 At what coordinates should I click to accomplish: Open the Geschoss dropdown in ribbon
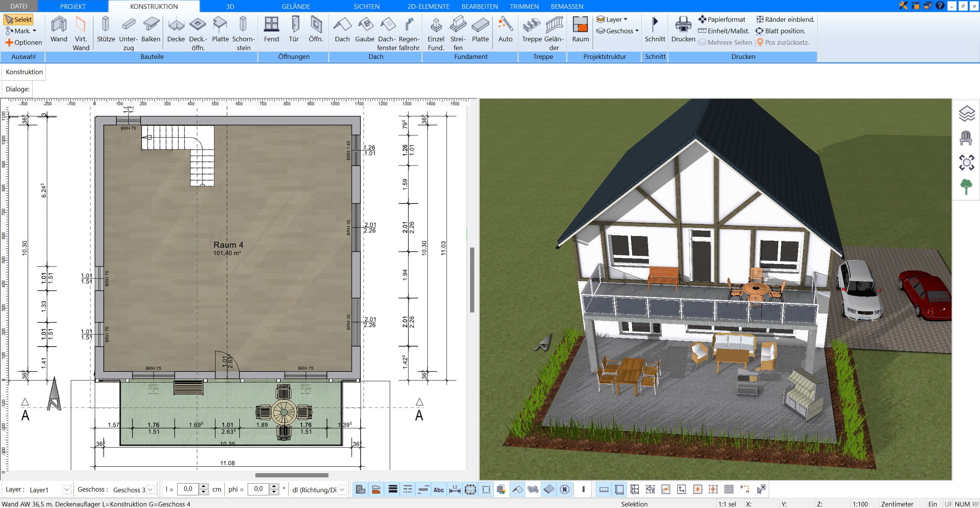pos(617,31)
